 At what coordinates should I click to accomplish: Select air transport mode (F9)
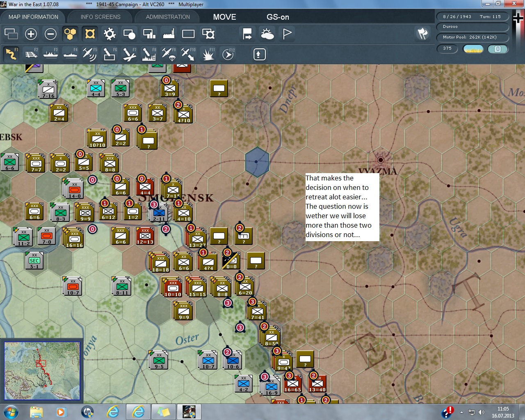[169, 54]
